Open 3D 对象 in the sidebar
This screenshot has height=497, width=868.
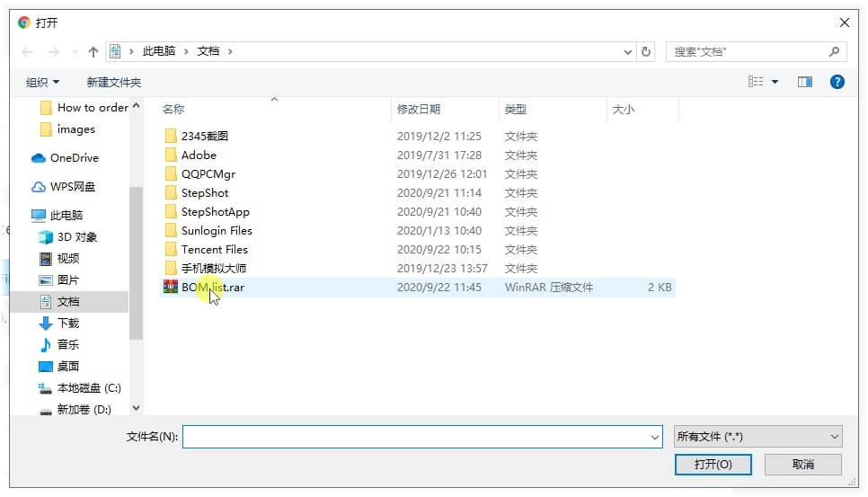[x=67, y=237]
